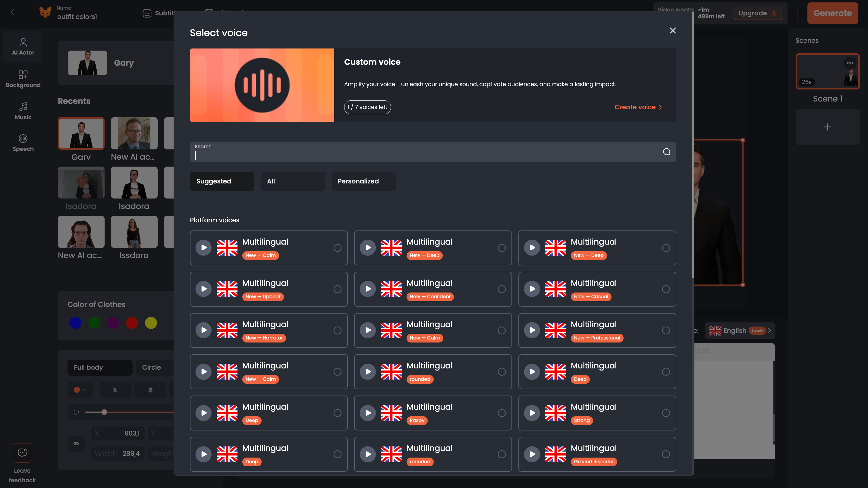Select the New — Professional voice radio
868x488 pixels.
tap(665, 330)
